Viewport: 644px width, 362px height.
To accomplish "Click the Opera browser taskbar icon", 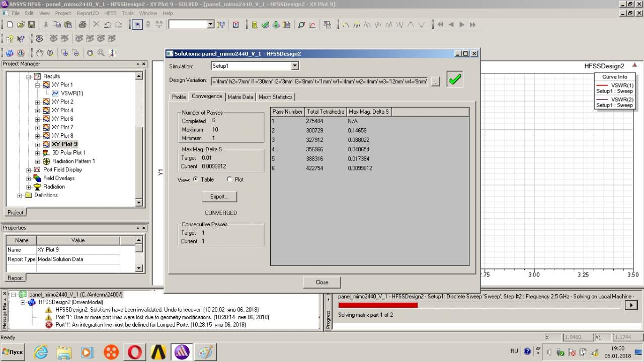I will point(135,352).
